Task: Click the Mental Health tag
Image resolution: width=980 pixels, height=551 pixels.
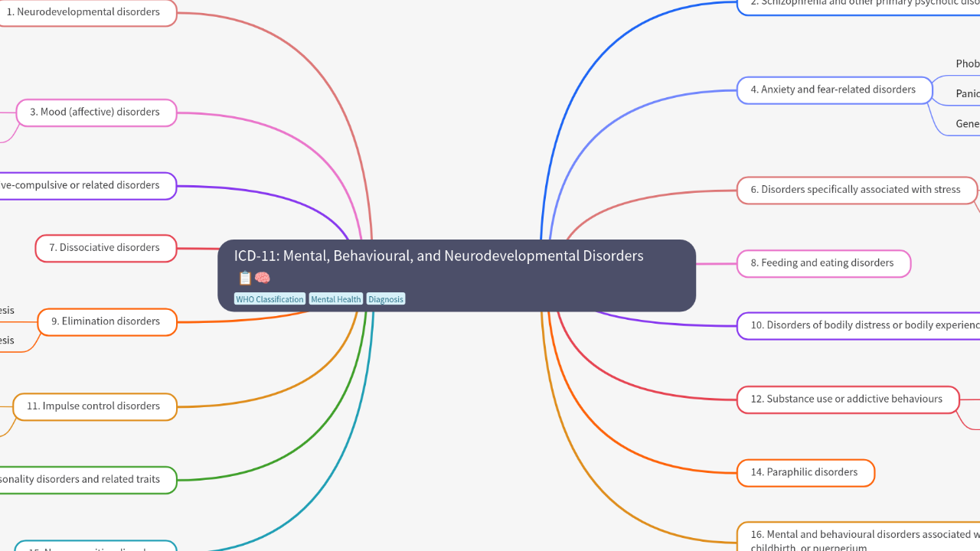Action: coord(335,299)
